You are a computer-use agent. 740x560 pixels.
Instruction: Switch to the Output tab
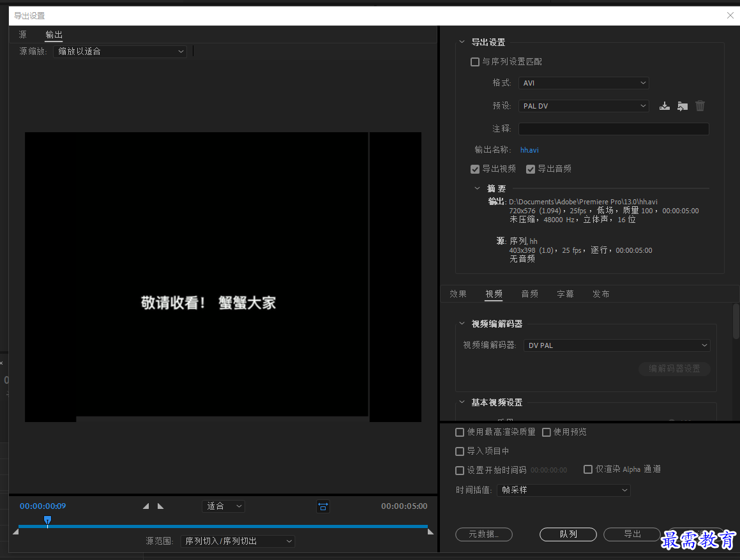(x=54, y=34)
